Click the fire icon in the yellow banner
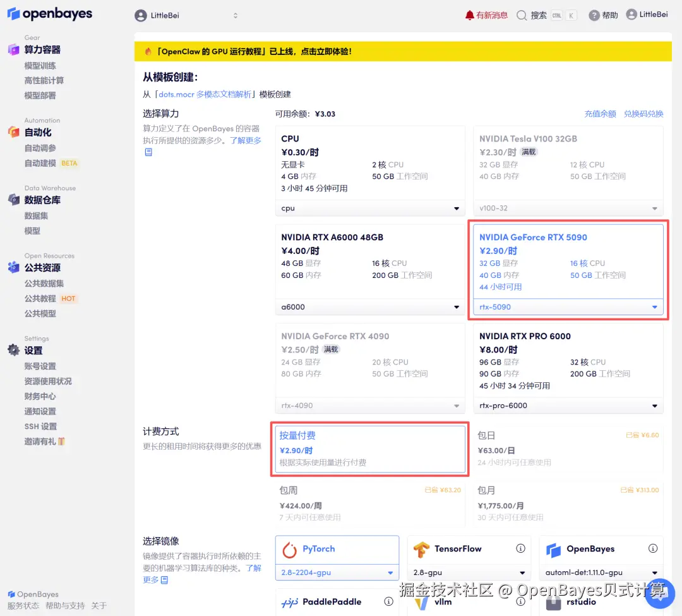Screen dimensions: 682x616 click(x=148, y=51)
